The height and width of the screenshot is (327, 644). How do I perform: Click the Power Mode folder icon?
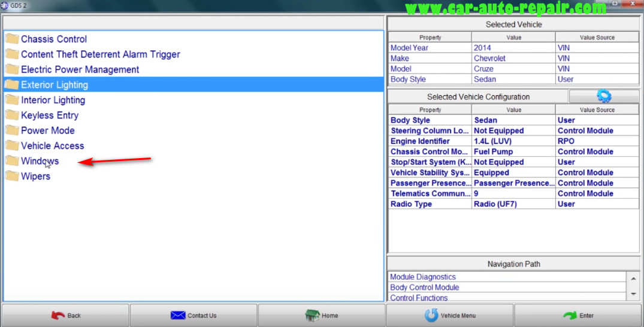pos(13,130)
